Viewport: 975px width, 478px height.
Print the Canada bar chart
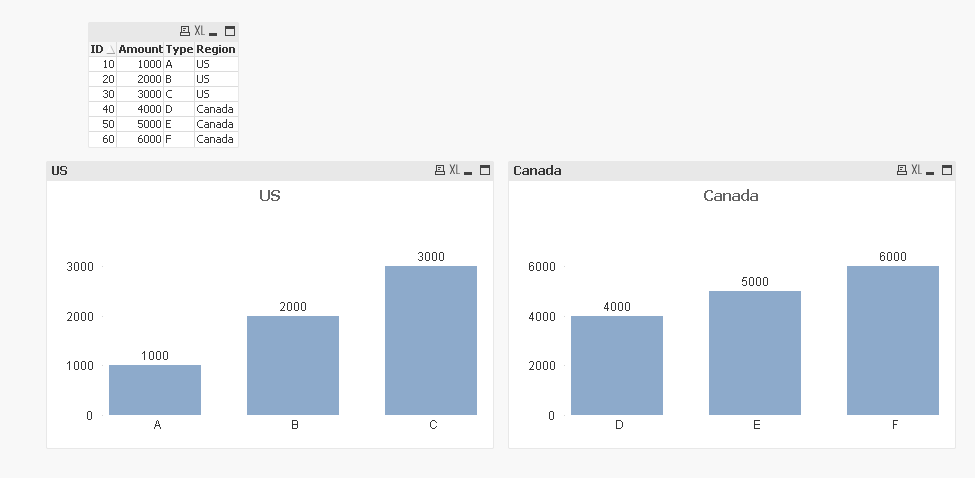[x=902, y=170]
